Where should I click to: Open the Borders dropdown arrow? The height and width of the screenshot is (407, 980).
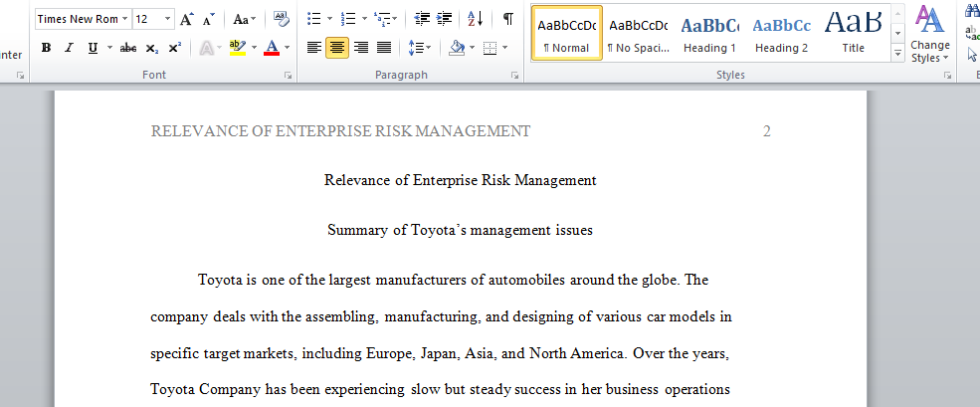tap(505, 48)
